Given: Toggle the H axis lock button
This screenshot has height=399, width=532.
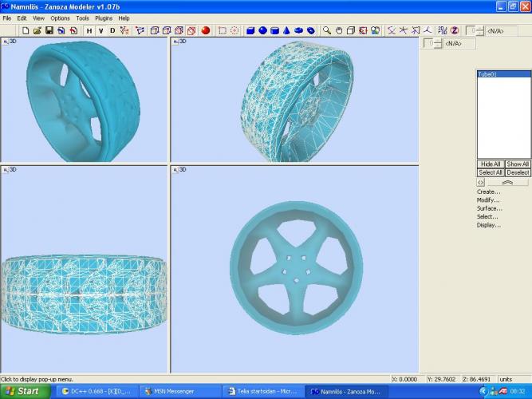Looking at the screenshot, I should pyautogui.click(x=89, y=30).
